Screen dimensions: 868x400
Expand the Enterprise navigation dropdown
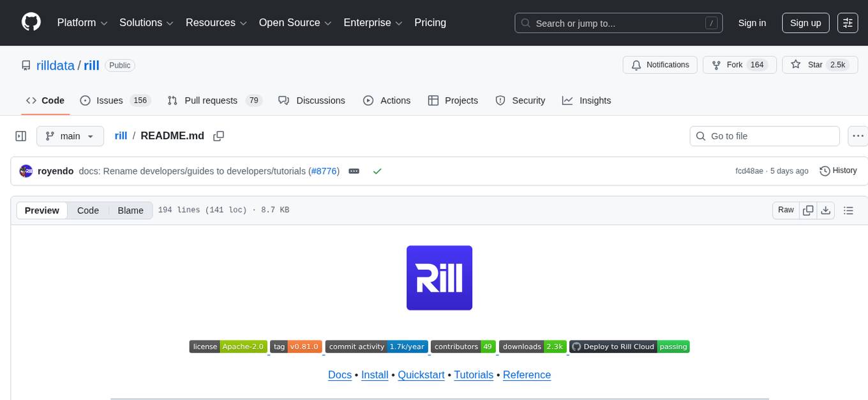point(373,22)
